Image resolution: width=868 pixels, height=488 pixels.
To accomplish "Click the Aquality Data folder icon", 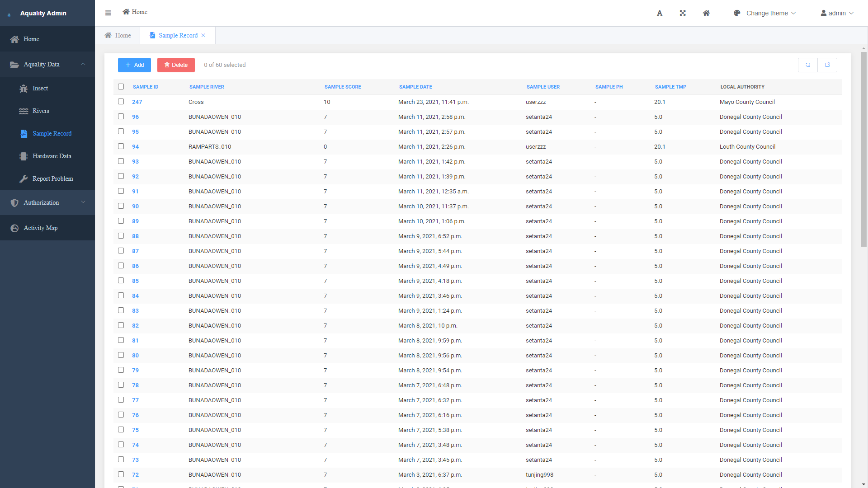I will tap(14, 65).
